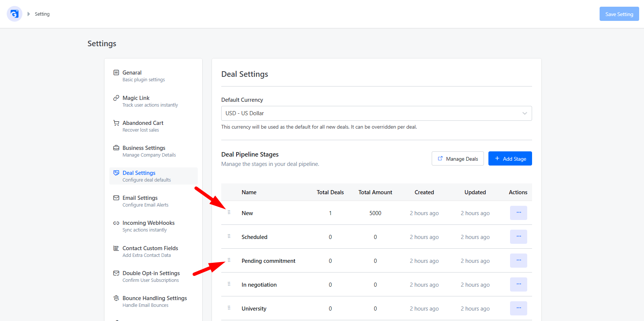This screenshot has height=321, width=644.
Task: Click the Incoming WebHooks icon
Action: [x=116, y=223]
